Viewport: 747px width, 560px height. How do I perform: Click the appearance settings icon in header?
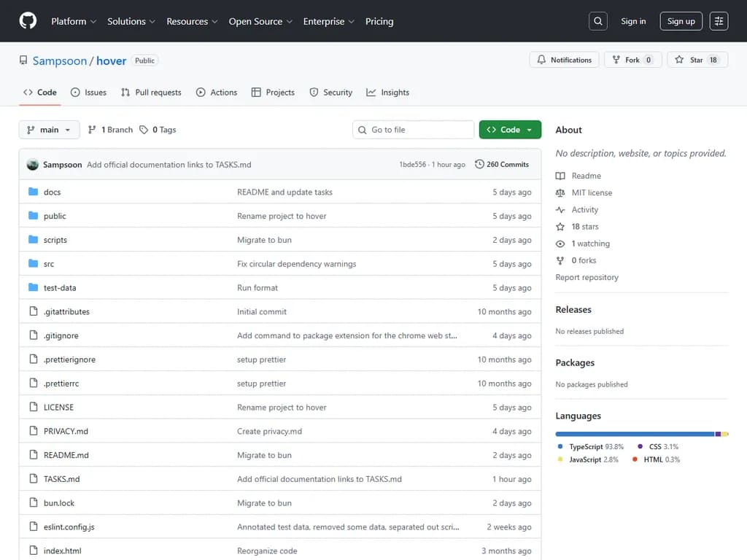719,21
